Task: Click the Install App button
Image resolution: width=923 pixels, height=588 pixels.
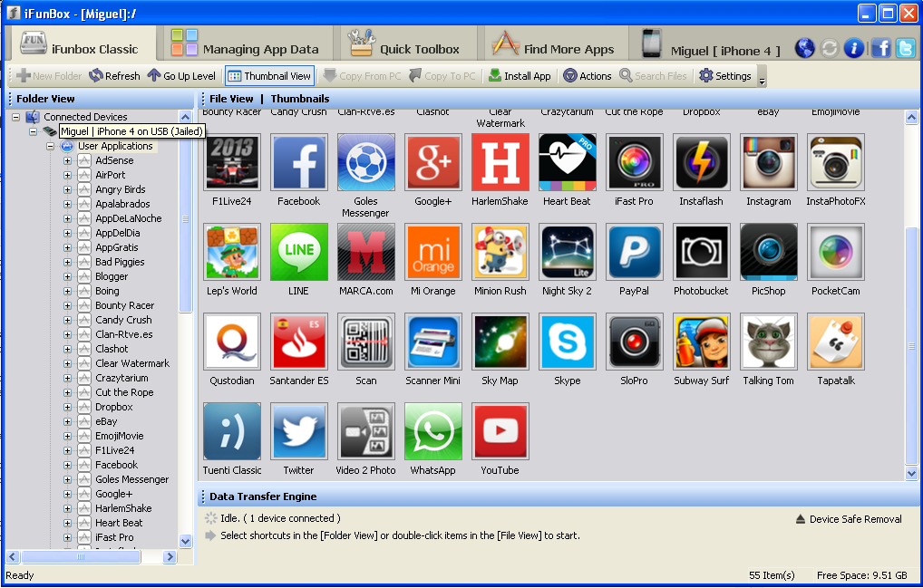Action: (520, 76)
